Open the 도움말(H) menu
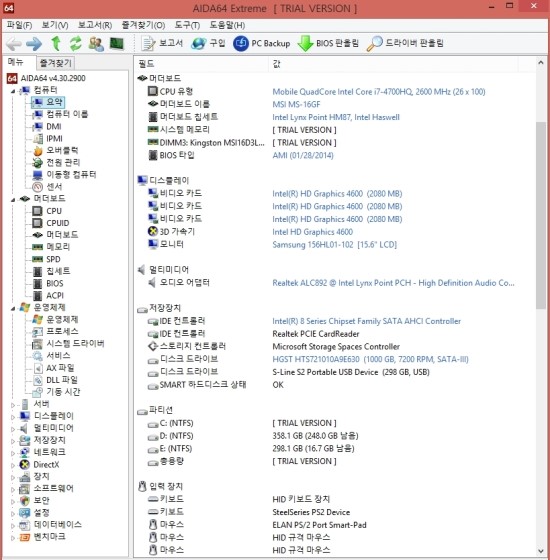This screenshot has height=560, width=550. [227, 25]
